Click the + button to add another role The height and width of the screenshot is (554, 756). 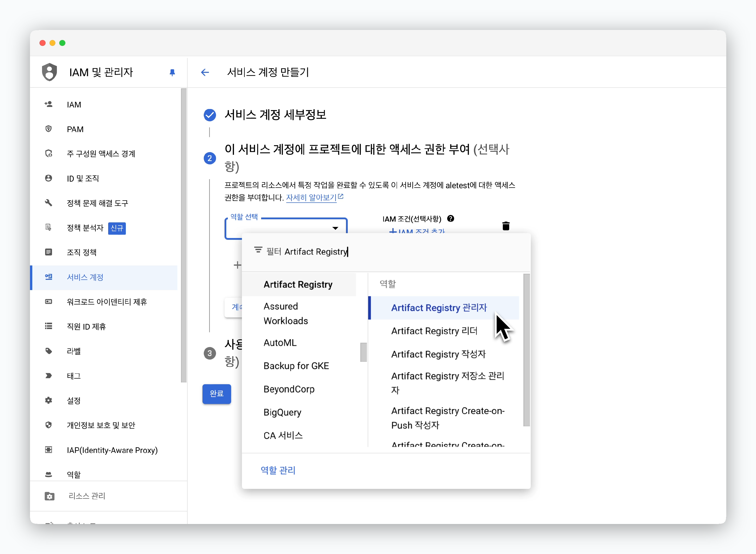[237, 265]
